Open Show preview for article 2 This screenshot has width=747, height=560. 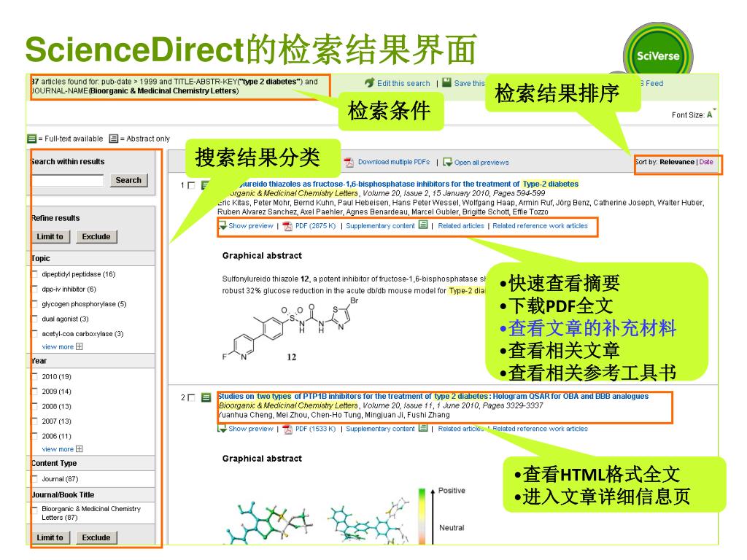(251, 429)
